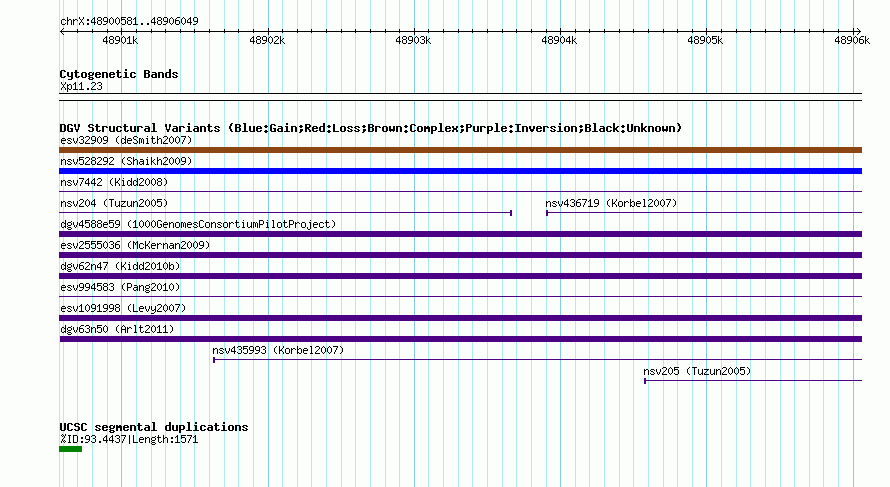Select the Xp11.23 band label
890x487 pixels.
(81, 86)
